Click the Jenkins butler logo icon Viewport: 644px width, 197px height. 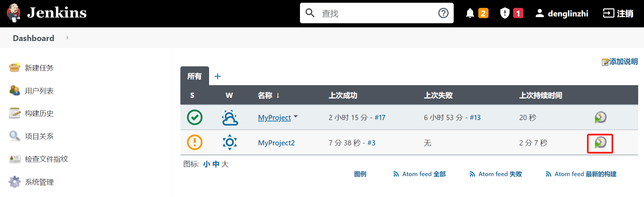[x=14, y=13]
